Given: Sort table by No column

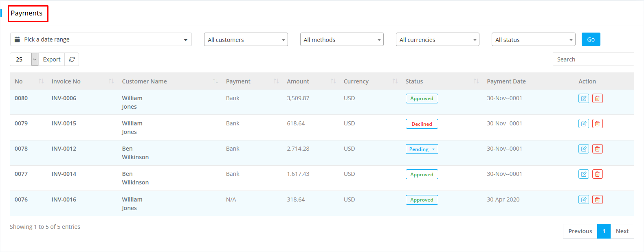Looking at the screenshot, I should pyautogui.click(x=41, y=81).
